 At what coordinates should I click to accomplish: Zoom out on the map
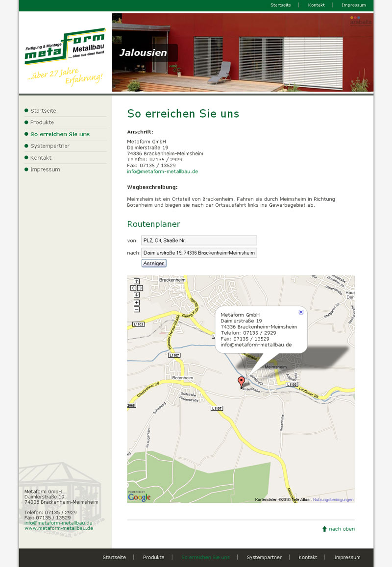137,310
